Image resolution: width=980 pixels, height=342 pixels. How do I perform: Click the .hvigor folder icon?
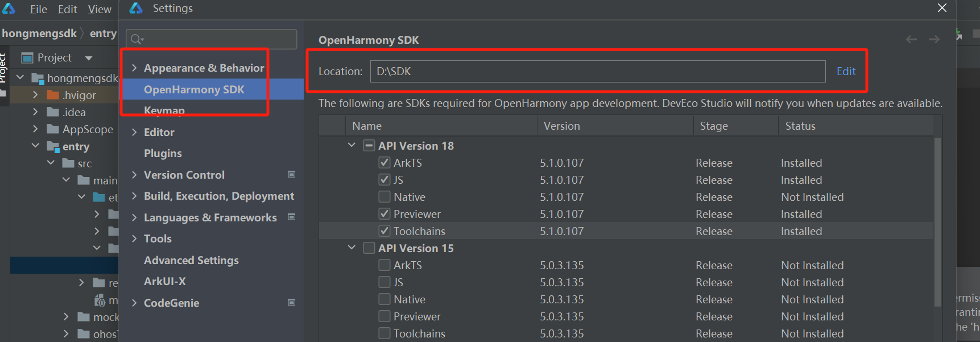point(53,94)
